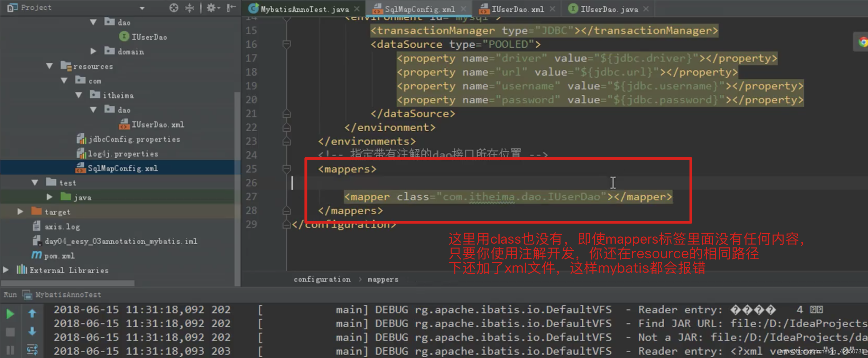868x358 pixels.
Task: Switch to the IUserDao.java tab
Action: [x=609, y=9]
